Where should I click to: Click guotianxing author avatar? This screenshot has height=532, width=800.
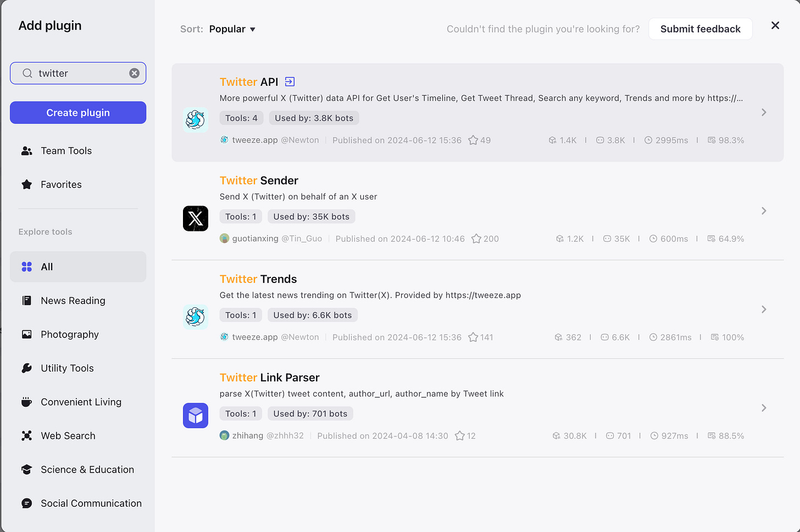pyautogui.click(x=224, y=238)
